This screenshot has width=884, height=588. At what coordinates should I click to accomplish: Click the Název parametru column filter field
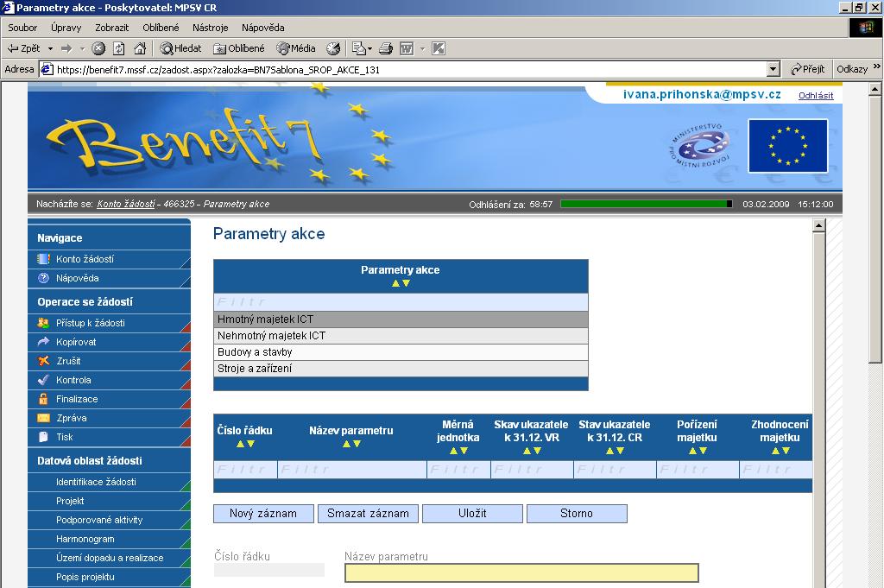point(352,470)
